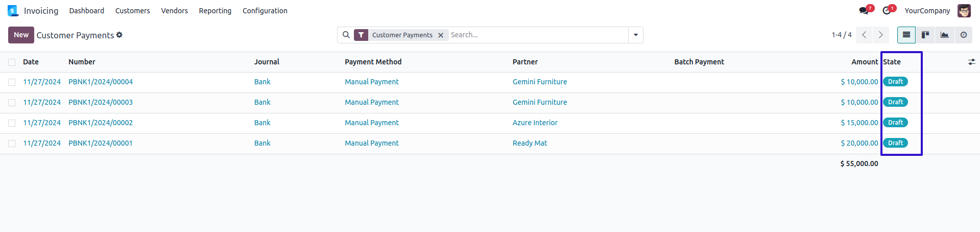
Task: Tick the checkbox for PBNK1/2024/00002
Action: [12, 123]
